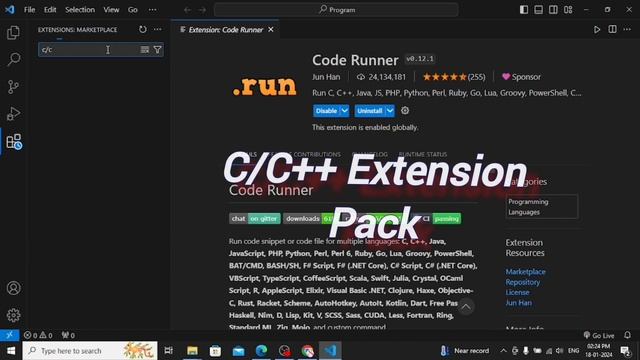
Task: Go forward with the navigation arrow
Action: 202,10
